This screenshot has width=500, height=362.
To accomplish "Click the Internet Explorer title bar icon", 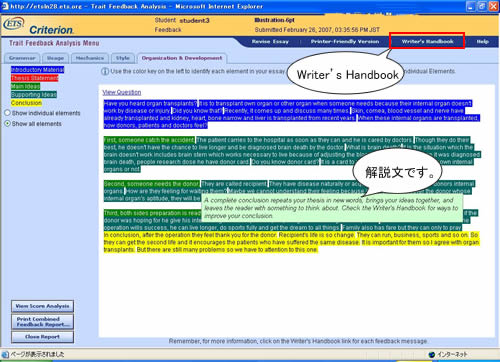I will point(5,6).
